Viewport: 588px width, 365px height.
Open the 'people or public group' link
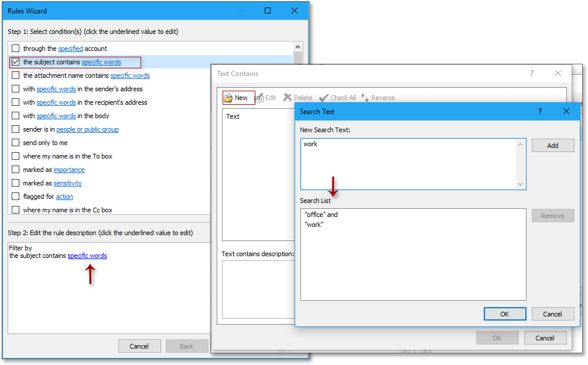(87, 129)
